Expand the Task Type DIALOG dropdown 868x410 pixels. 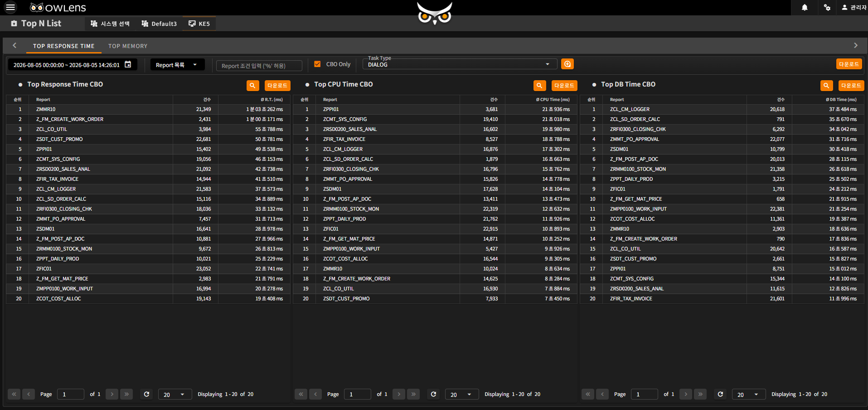pyautogui.click(x=459, y=64)
